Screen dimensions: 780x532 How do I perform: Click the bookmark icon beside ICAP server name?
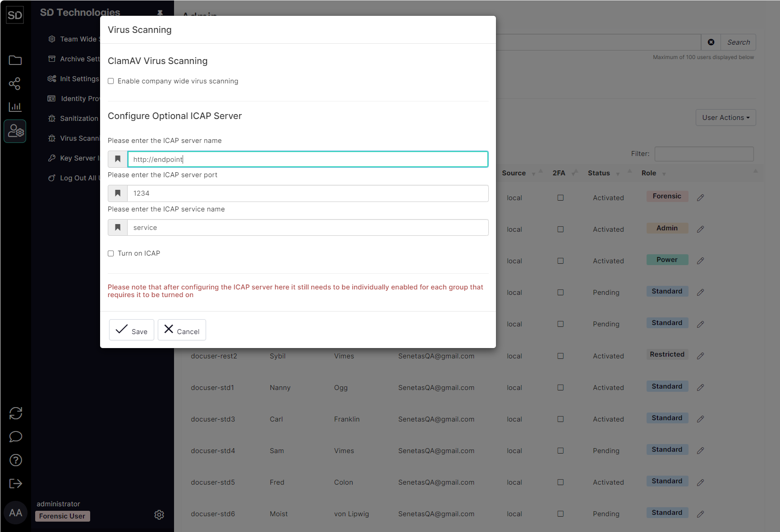click(118, 159)
